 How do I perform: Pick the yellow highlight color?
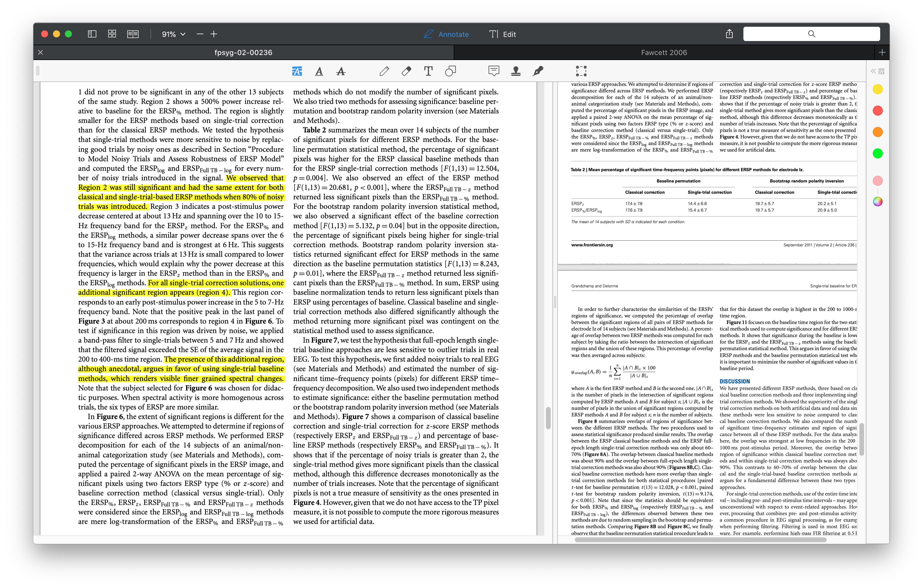[878, 89]
